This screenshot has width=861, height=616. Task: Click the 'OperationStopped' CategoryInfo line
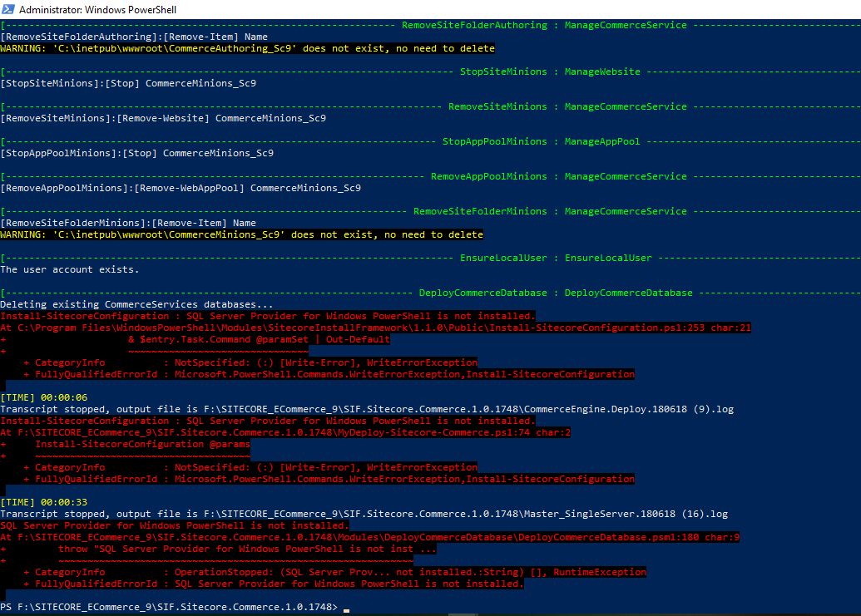click(x=335, y=572)
